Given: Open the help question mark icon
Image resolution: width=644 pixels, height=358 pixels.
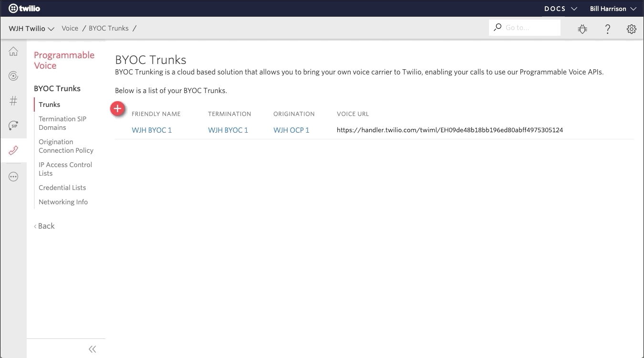Looking at the screenshot, I should tap(607, 29).
